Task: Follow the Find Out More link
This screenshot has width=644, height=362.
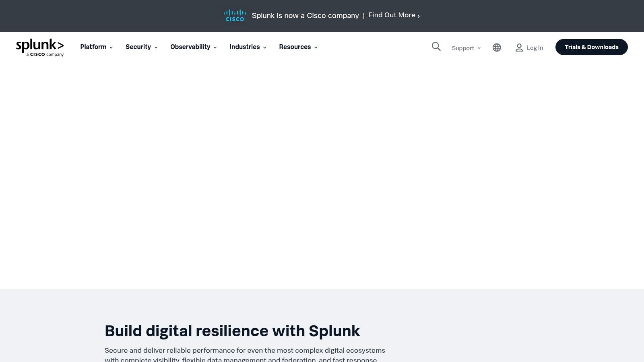Action: tap(391, 15)
